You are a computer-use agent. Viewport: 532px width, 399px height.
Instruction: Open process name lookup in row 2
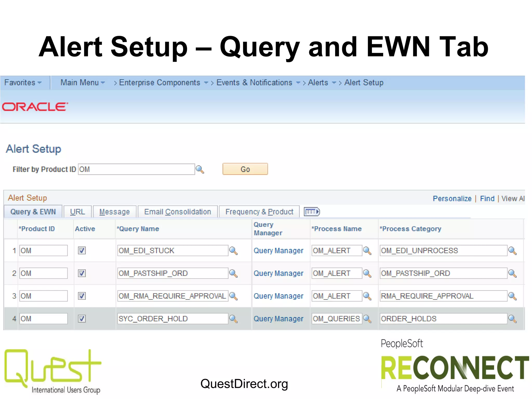367,273
